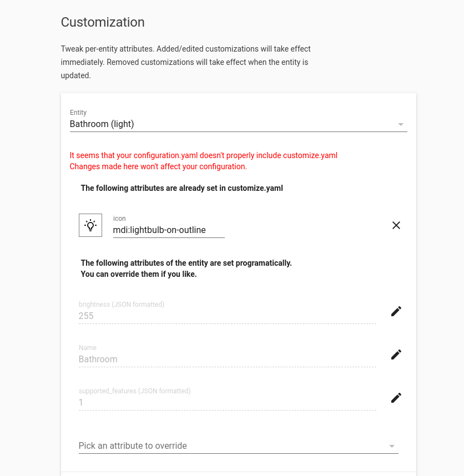Click the 'already set in customize.yaml' notice
Viewport: 464px width, 476px height.
click(182, 188)
